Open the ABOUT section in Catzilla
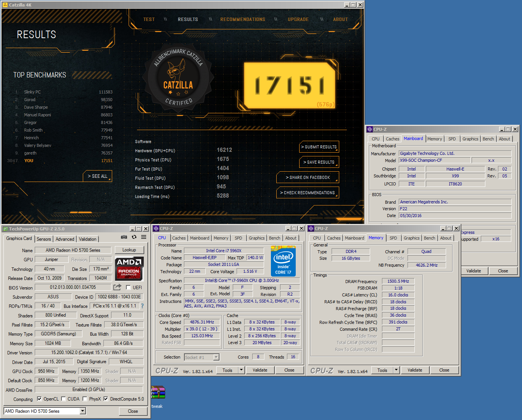 coord(340,19)
